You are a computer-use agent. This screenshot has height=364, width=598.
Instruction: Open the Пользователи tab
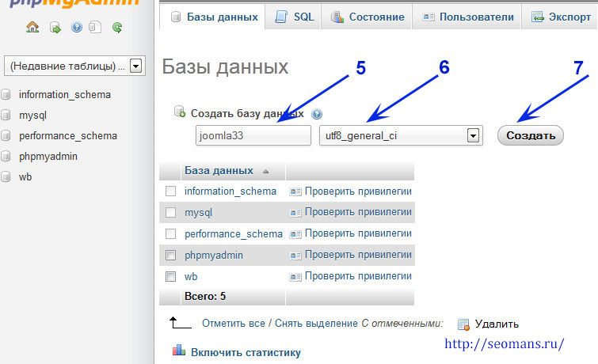coord(467,17)
